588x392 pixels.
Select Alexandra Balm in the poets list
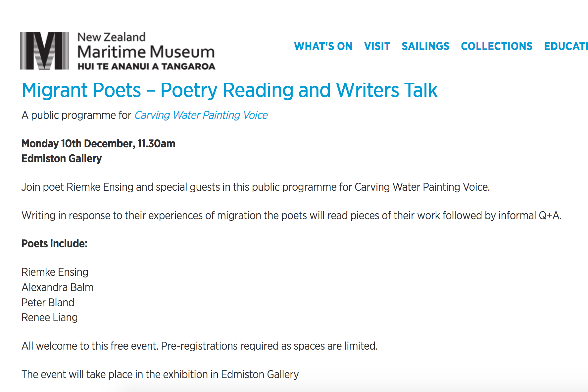(x=58, y=287)
